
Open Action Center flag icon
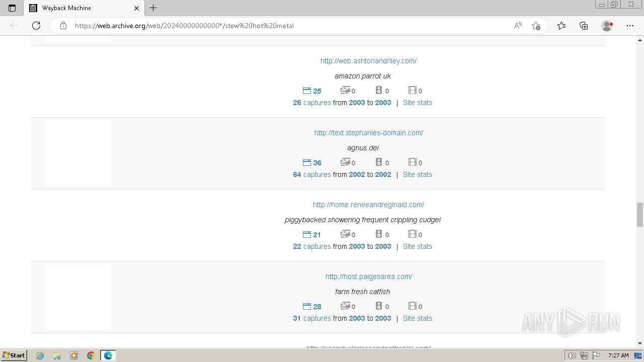click(x=596, y=355)
